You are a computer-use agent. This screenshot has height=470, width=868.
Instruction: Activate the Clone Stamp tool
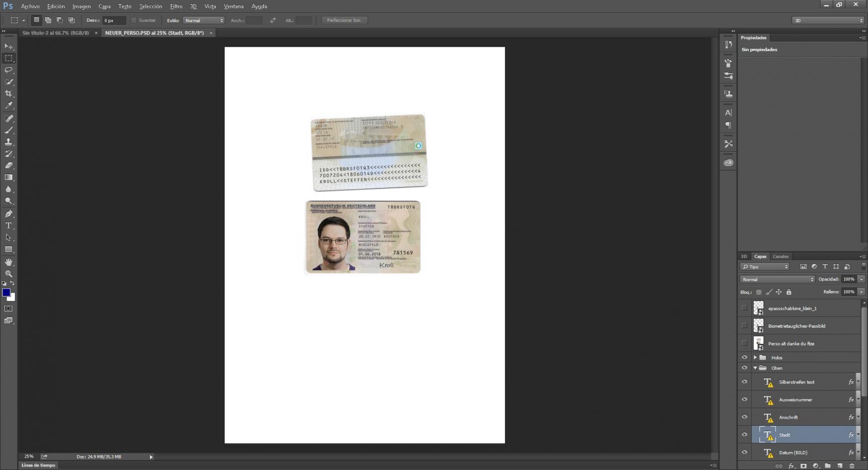[9, 142]
